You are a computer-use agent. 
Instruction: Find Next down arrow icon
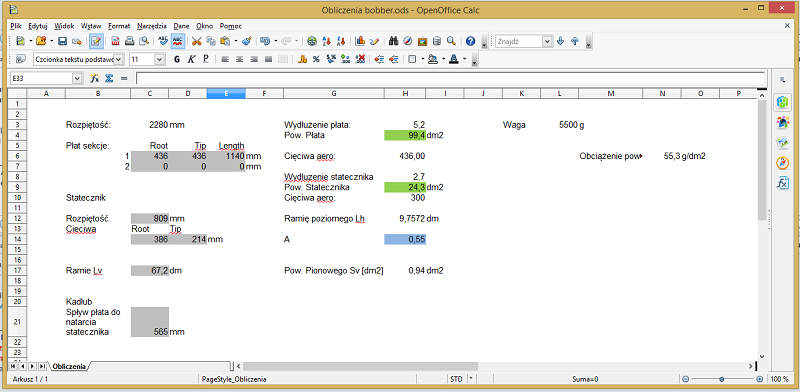560,41
